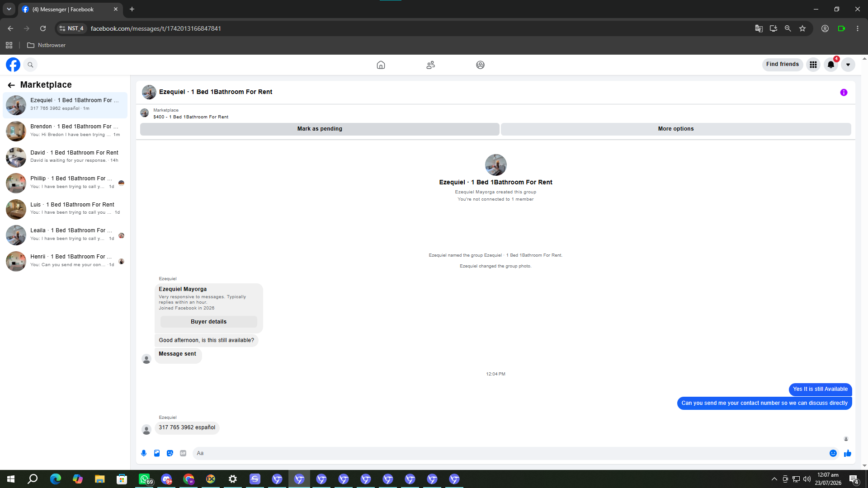Go to the Facebook Home feed icon

point(381,65)
